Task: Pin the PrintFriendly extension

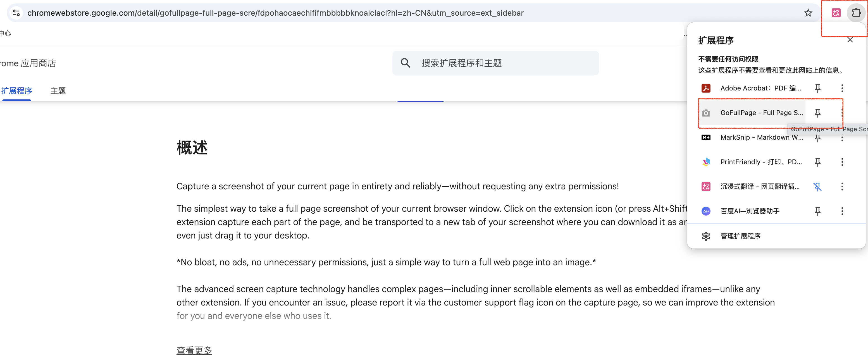Action: click(817, 162)
